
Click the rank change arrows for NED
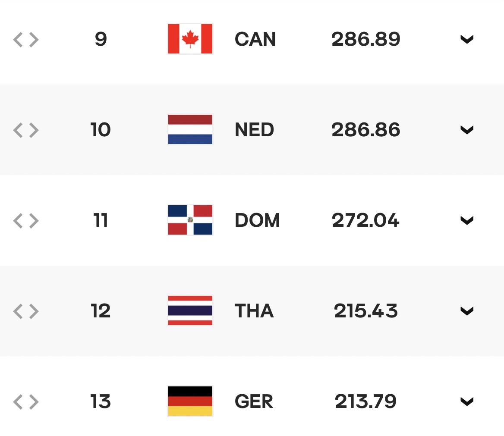[26, 130]
